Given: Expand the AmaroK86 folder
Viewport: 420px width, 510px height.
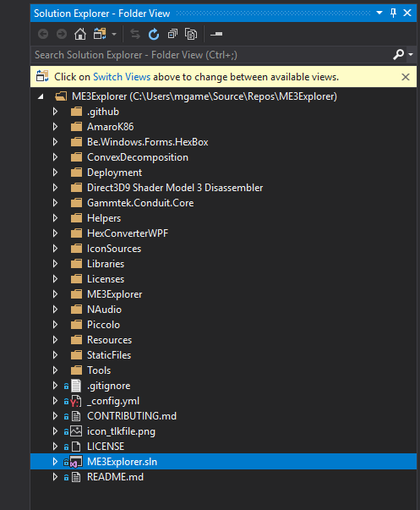Looking at the screenshot, I should click(x=55, y=127).
